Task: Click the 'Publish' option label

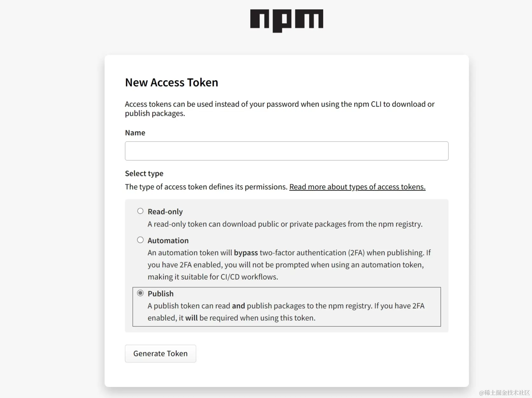Action: click(161, 294)
